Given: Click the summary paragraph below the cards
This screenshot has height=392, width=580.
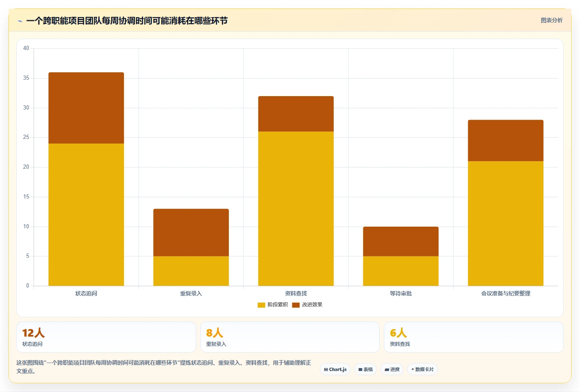Looking at the screenshot, I should (164, 367).
